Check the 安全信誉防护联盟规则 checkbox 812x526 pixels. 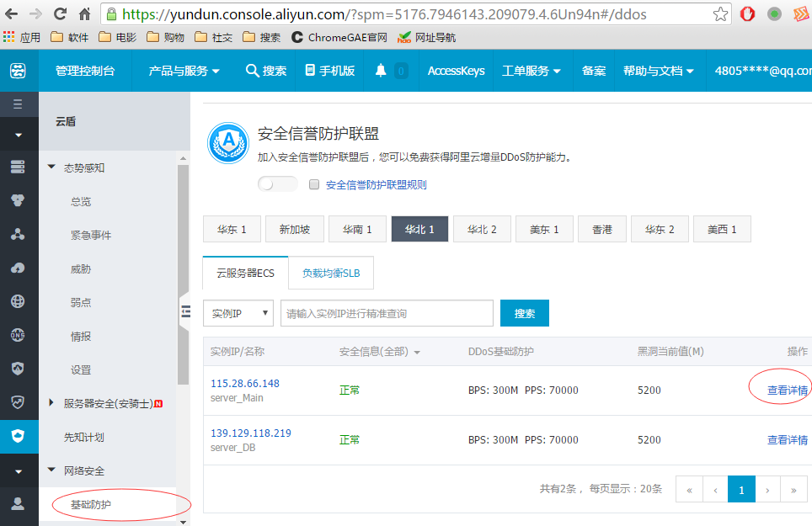[x=314, y=184]
